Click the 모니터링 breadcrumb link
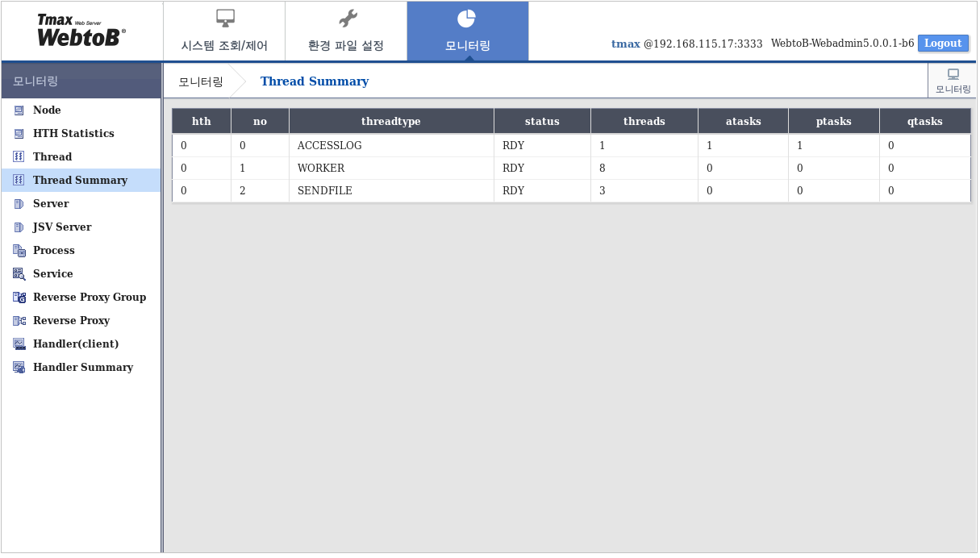This screenshot has width=980, height=558. (201, 81)
